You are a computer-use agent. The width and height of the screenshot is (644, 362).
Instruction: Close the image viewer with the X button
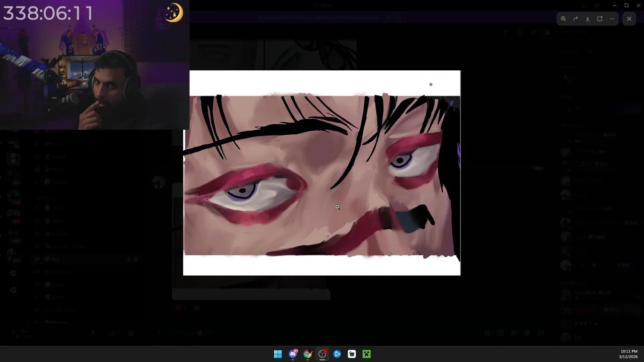[629, 19]
